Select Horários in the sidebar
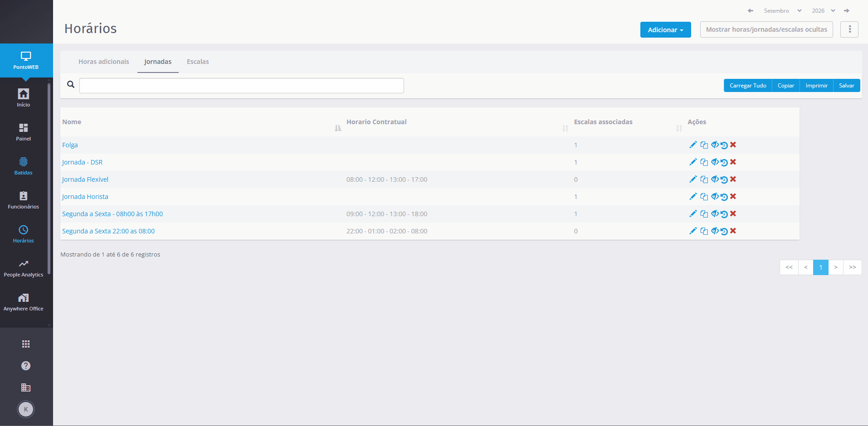 [x=24, y=234]
